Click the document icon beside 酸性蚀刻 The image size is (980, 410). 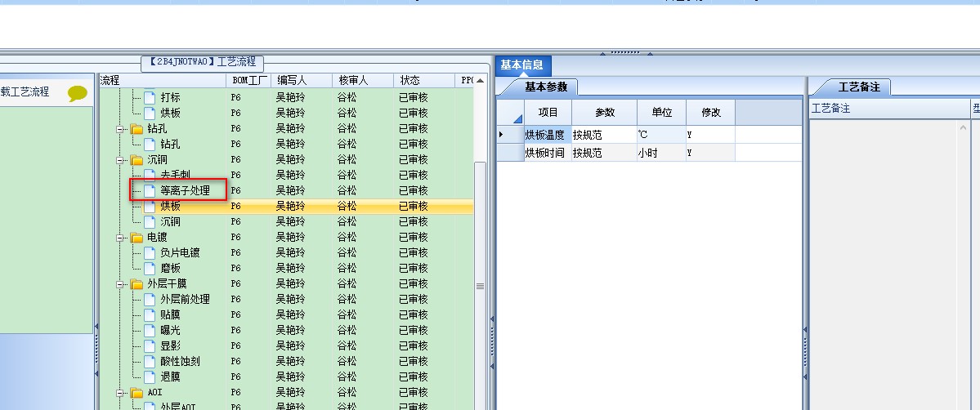tap(150, 361)
